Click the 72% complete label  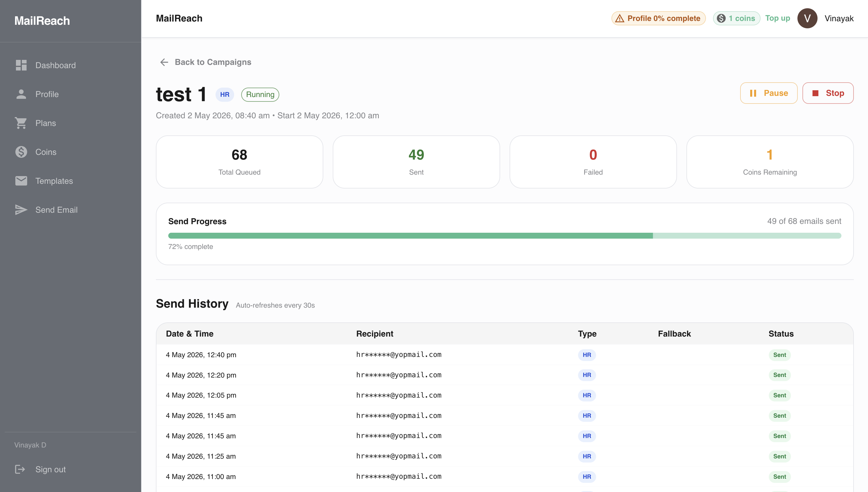190,247
